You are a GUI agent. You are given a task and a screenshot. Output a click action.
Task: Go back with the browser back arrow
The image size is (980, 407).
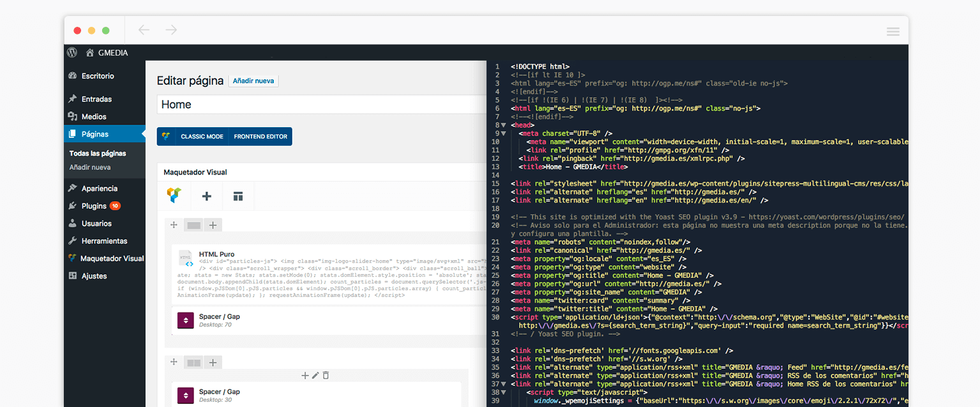pyautogui.click(x=144, y=30)
